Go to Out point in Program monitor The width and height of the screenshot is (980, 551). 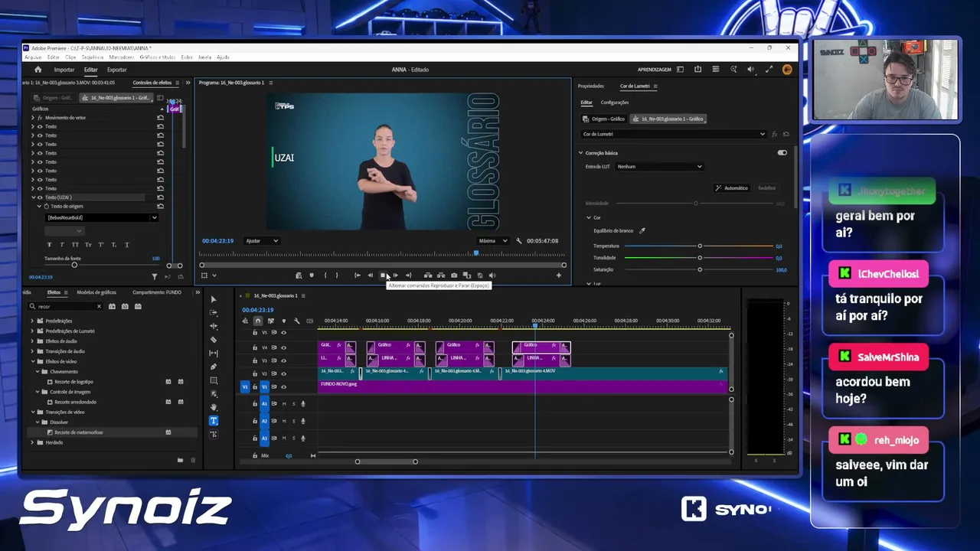tap(408, 275)
